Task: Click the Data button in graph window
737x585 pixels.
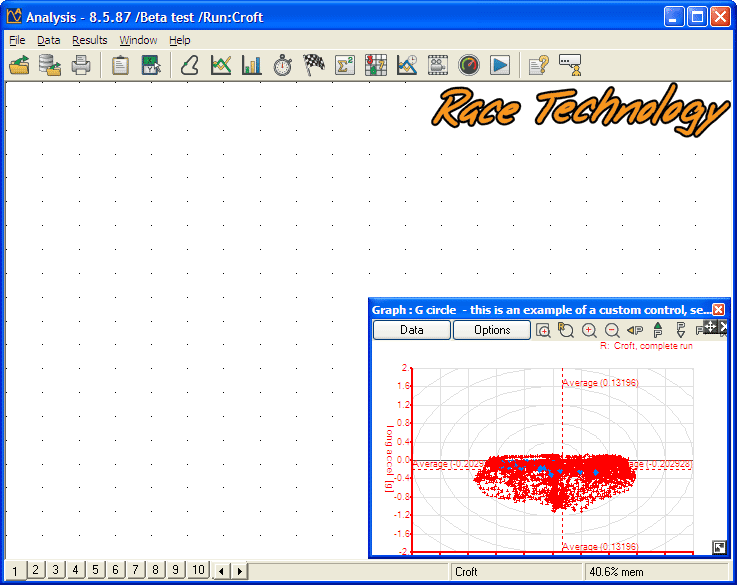Action: [x=411, y=330]
